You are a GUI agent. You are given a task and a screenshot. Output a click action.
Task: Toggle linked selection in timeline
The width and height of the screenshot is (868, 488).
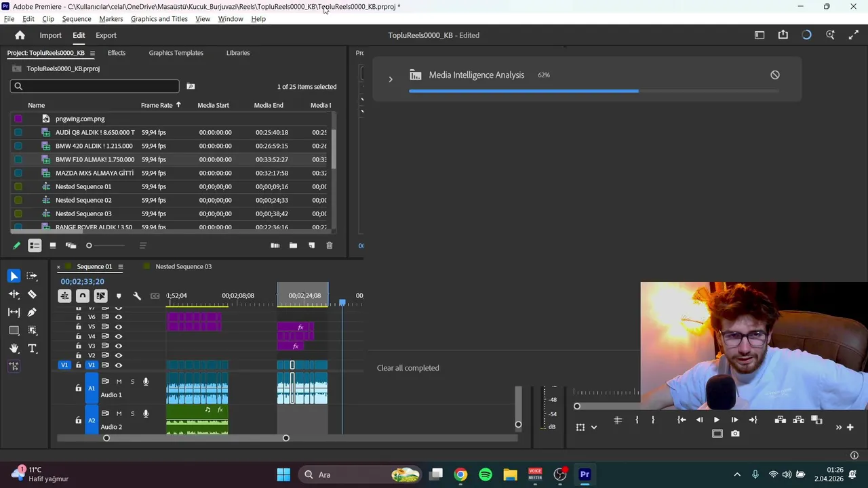[100, 296]
